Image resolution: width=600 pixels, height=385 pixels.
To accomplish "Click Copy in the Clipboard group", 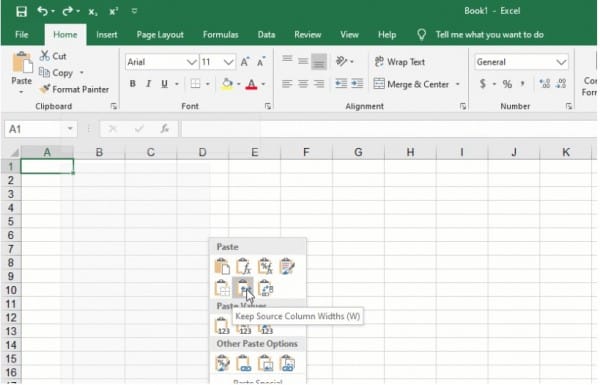I will click(56, 73).
